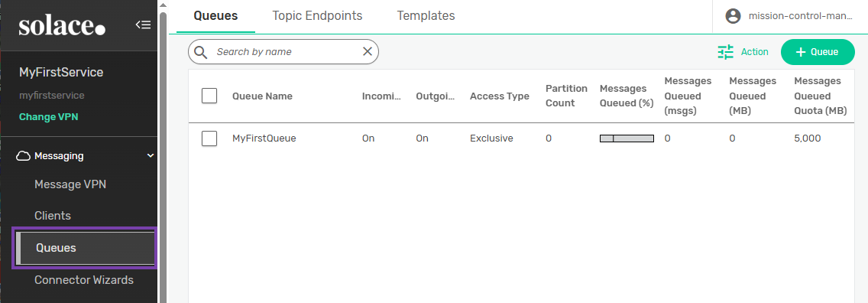This screenshot has width=868, height=303.
Task: Sort by Access Type column header
Action: [499, 96]
